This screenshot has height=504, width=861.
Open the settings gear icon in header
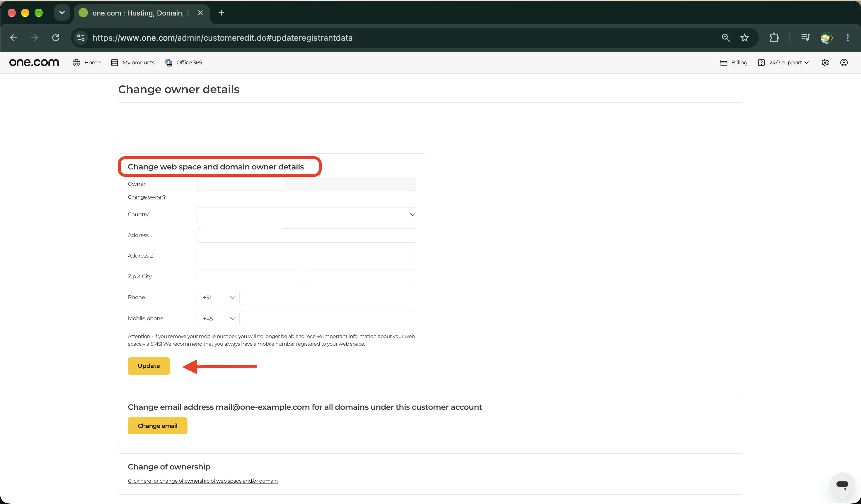(x=825, y=62)
